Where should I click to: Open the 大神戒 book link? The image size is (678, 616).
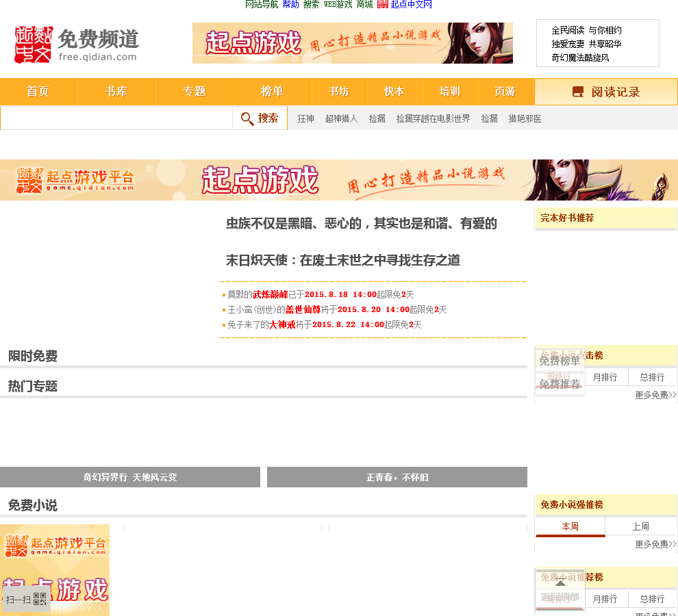coord(282,324)
